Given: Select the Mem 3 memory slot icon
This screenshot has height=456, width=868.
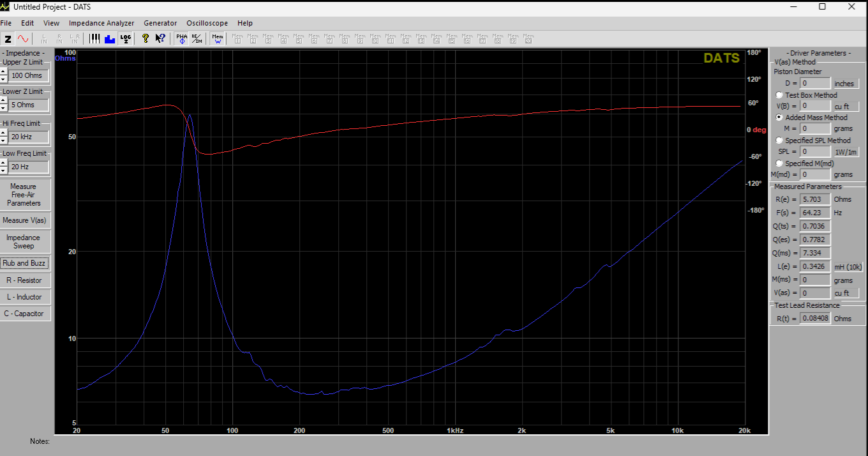Looking at the screenshot, I should click(x=268, y=38).
